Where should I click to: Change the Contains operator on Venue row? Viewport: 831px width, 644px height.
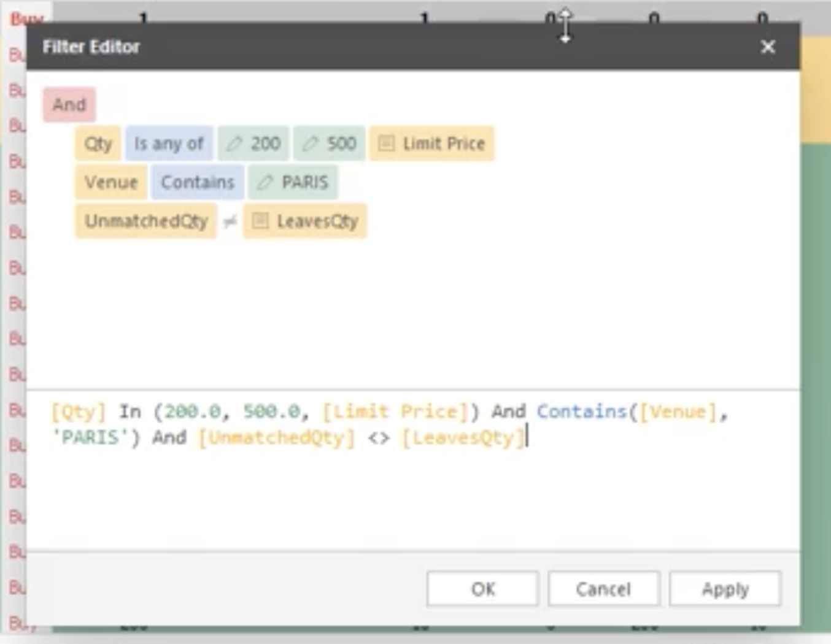(x=198, y=182)
